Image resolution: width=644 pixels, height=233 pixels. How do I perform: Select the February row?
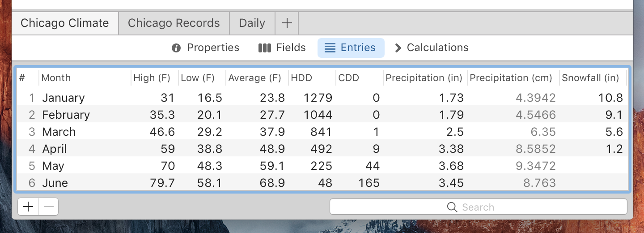pos(322,115)
